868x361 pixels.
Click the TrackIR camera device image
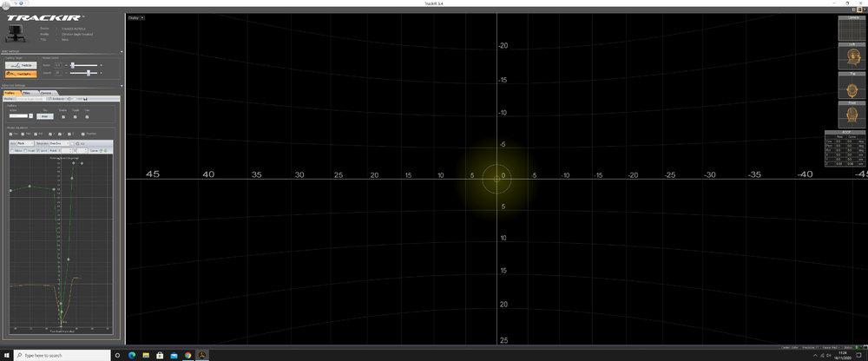click(16, 35)
